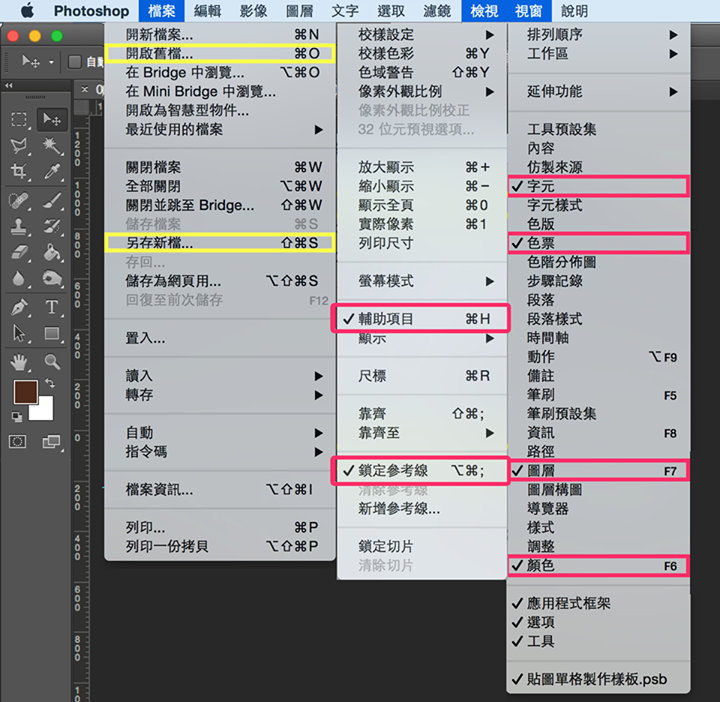
Task: Toggle the 工具 checked item
Action: (598, 641)
